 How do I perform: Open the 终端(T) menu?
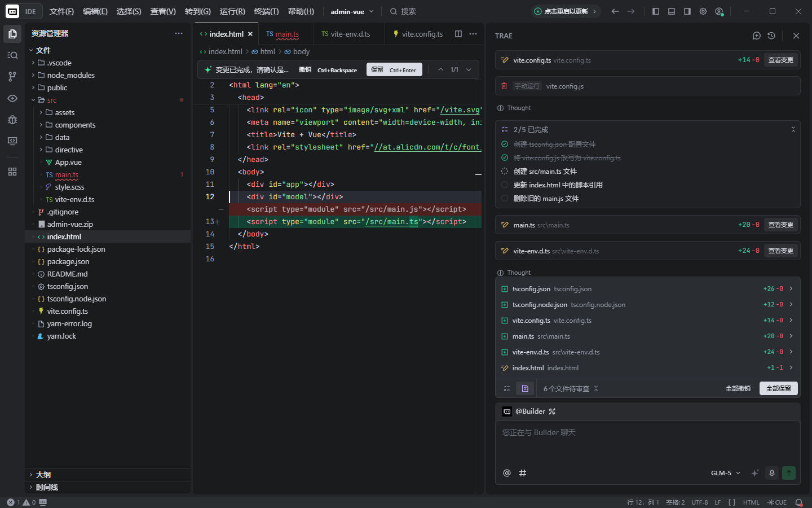click(266, 11)
